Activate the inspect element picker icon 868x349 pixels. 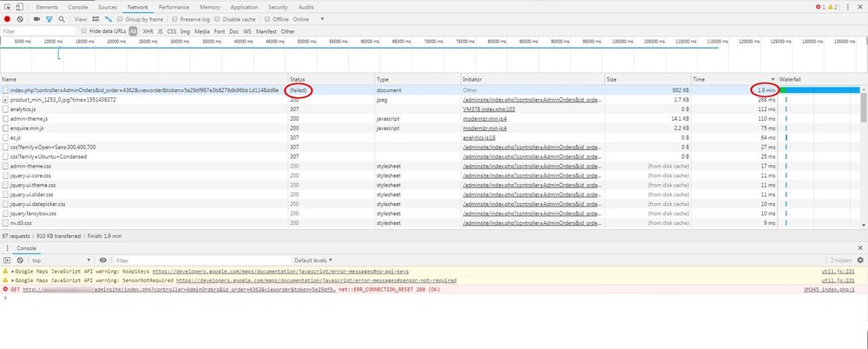[8, 7]
